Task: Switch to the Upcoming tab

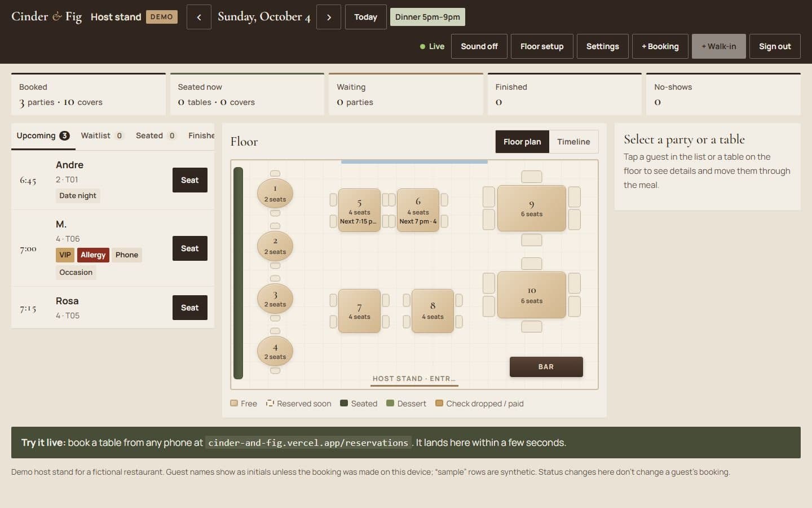Action: tap(43, 136)
